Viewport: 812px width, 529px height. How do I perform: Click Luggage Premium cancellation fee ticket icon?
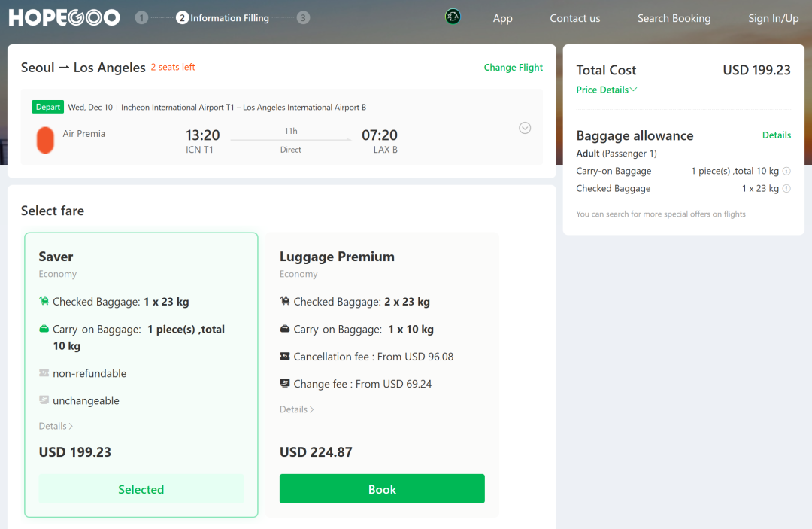(285, 357)
